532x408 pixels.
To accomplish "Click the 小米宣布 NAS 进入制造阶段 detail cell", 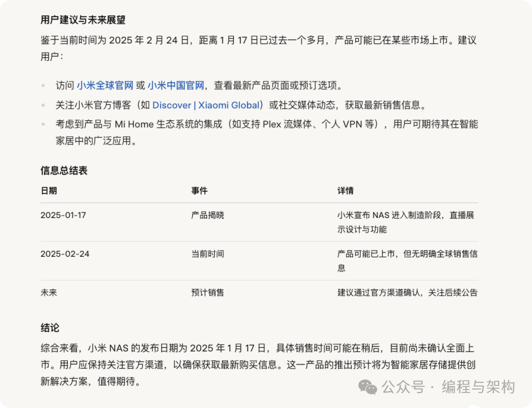I will pyautogui.click(x=406, y=222).
